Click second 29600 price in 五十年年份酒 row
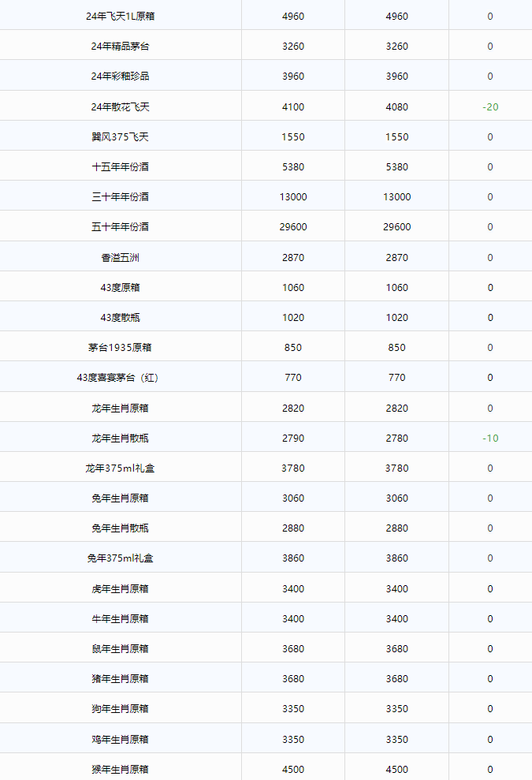The image size is (532, 780). click(396, 226)
